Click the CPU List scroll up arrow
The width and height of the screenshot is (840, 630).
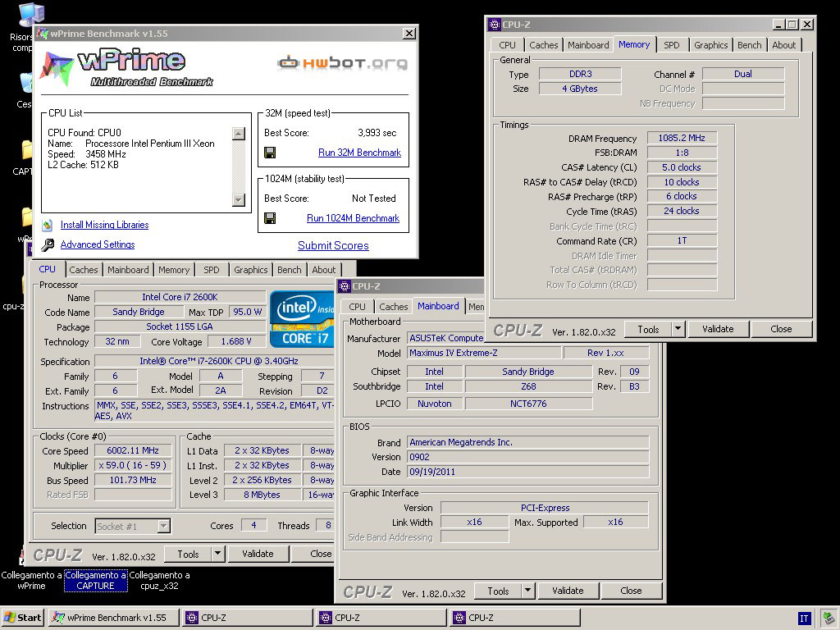click(x=239, y=134)
